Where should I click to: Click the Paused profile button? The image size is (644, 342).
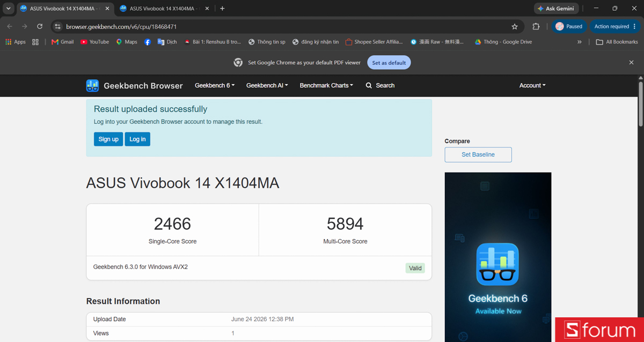pos(569,26)
